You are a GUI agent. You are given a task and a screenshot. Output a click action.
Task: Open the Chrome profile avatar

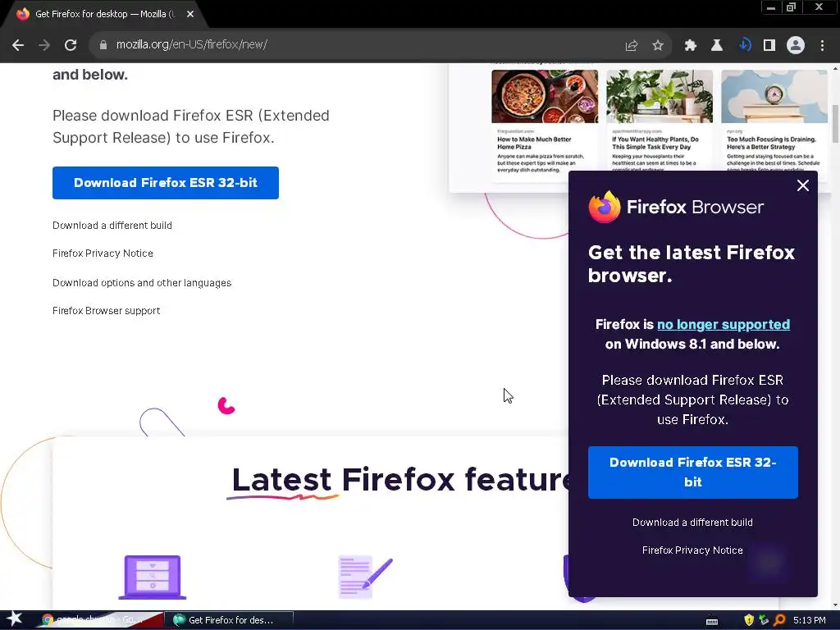796,46
